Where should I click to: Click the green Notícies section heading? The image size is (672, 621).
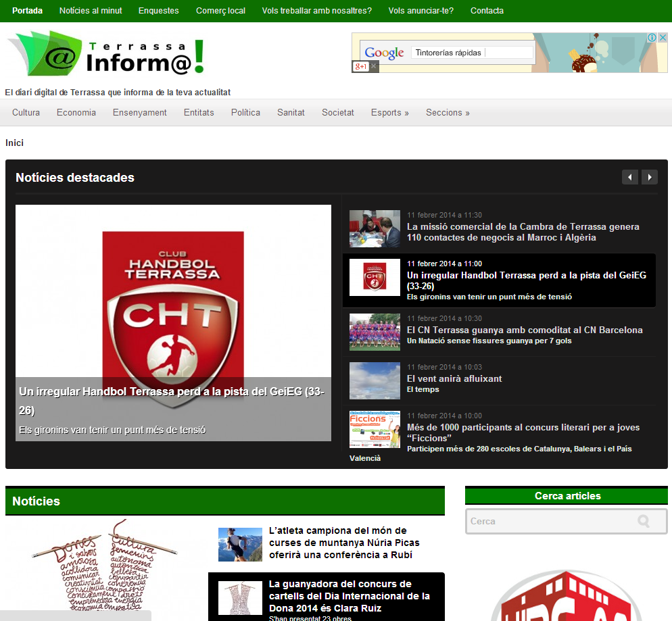[36, 501]
